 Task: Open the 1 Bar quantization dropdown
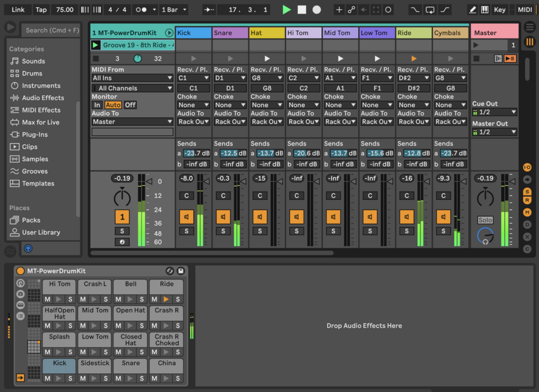pyautogui.click(x=174, y=10)
